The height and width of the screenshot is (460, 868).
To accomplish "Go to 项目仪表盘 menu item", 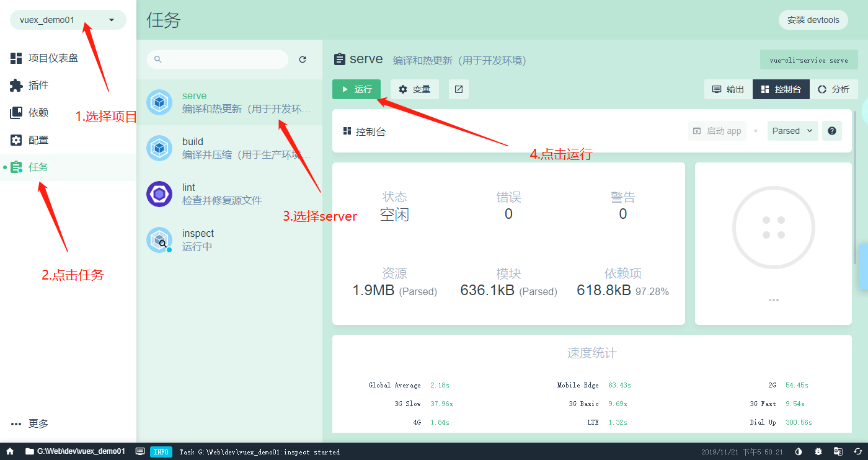I will pos(68,58).
